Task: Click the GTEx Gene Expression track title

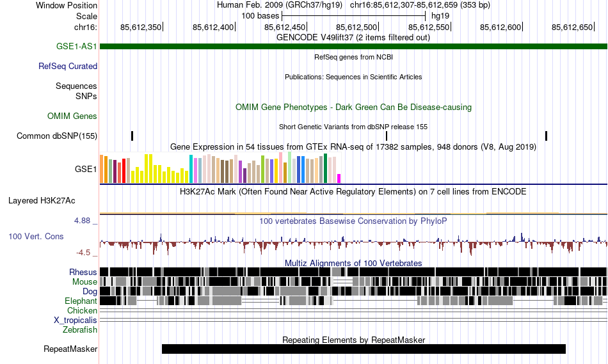Action: tap(353, 147)
